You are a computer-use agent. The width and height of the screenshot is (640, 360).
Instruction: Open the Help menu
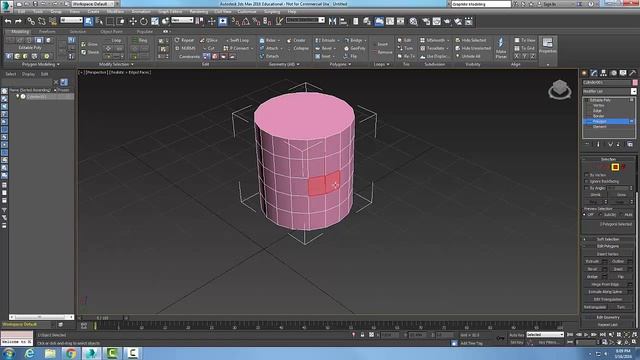292,11
